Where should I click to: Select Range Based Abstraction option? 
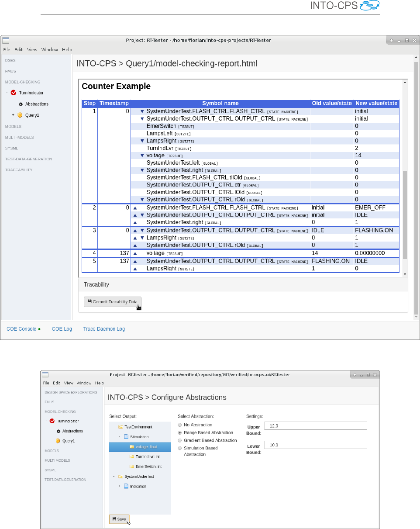179,432
